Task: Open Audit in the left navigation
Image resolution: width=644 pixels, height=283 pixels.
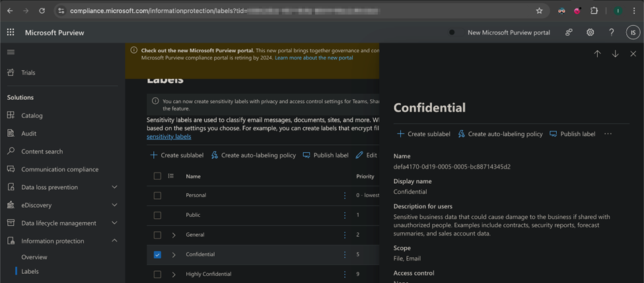Action: pos(28,134)
